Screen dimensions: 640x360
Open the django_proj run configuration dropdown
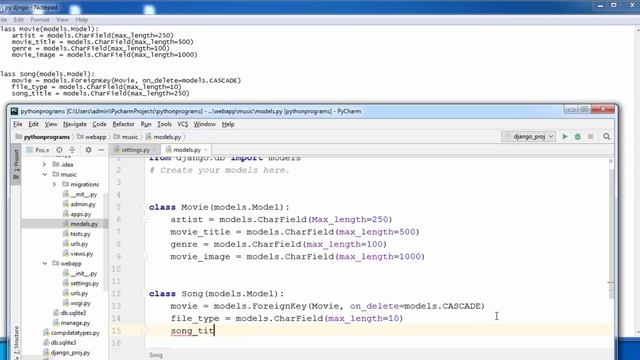(x=529, y=137)
